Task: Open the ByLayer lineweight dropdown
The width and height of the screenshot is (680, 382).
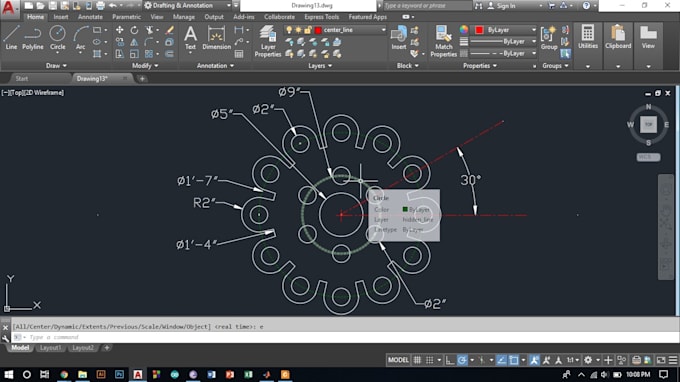Action: [x=503, y=42]
